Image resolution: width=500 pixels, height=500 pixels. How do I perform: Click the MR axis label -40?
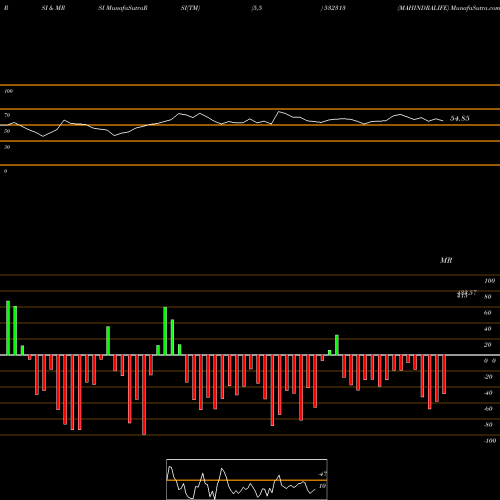(488, 393)
